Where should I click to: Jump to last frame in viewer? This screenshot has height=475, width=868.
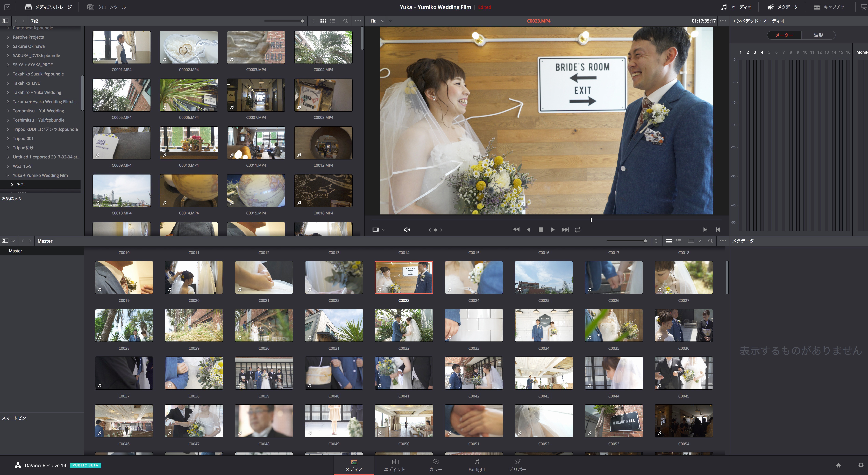(565, 230)
